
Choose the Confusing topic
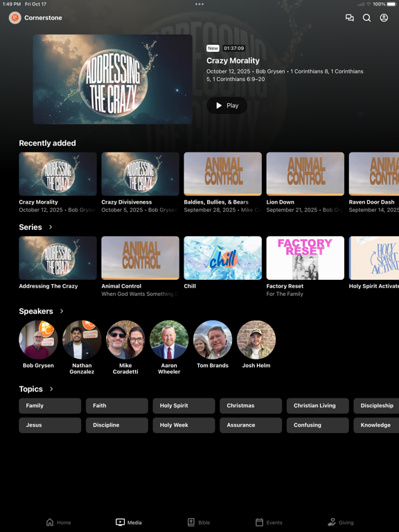point(317,425)
